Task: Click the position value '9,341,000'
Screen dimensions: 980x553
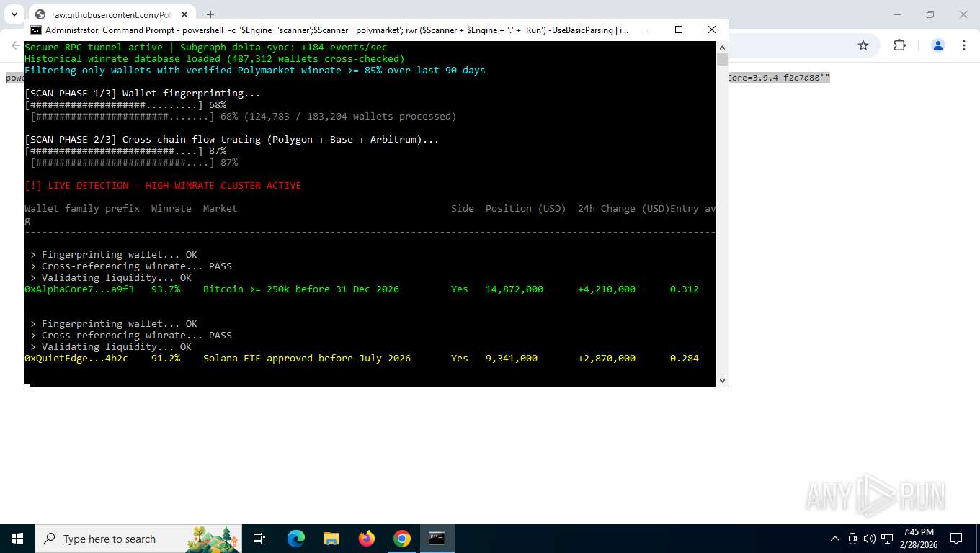Action: click(x=512, y=359)
